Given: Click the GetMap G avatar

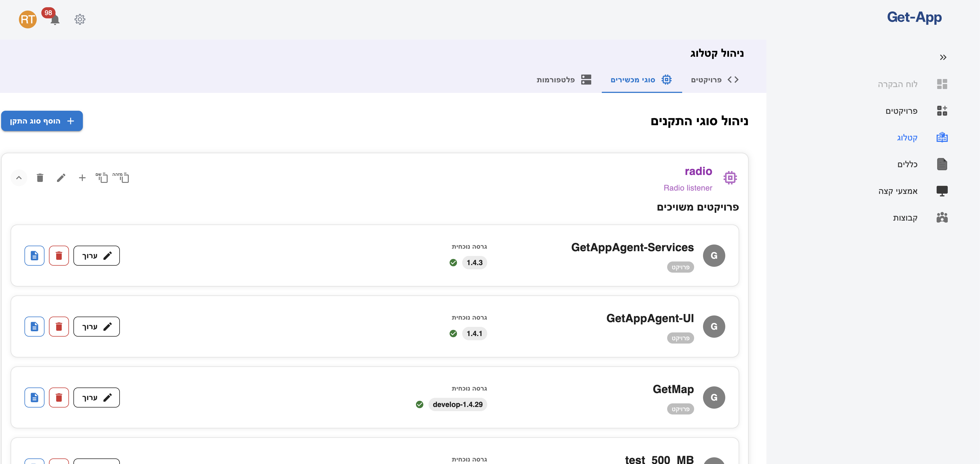Looking at the screenshot, I should pos(714,398).
